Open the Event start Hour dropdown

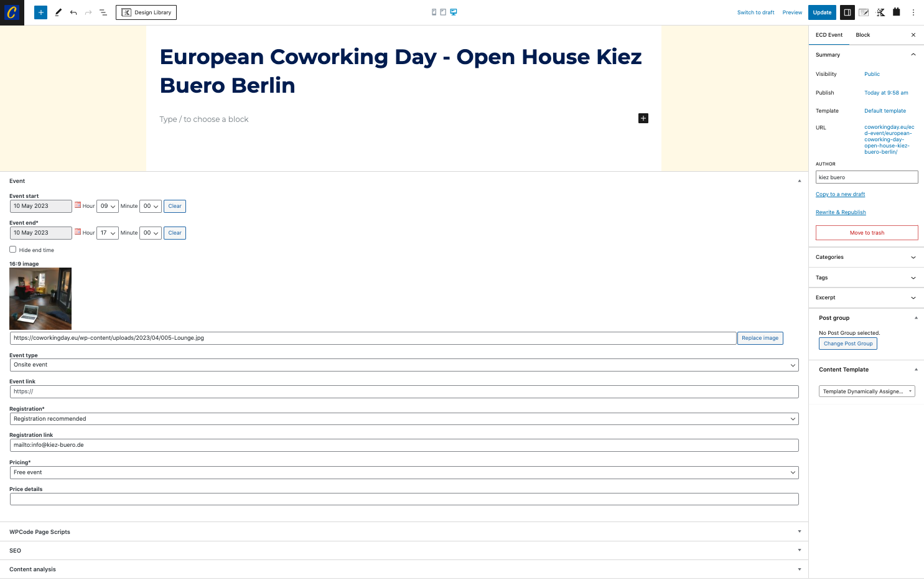pos(108,206)
